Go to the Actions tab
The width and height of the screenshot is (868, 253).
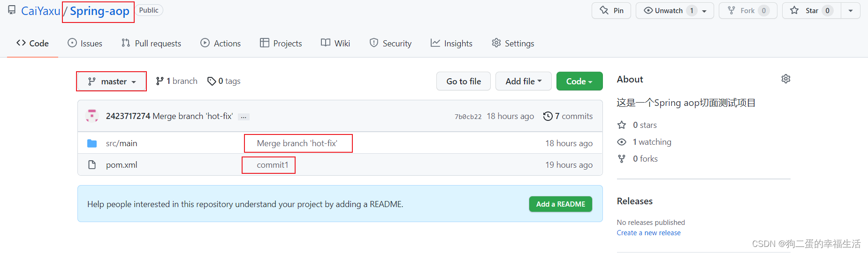click(221, 43)
